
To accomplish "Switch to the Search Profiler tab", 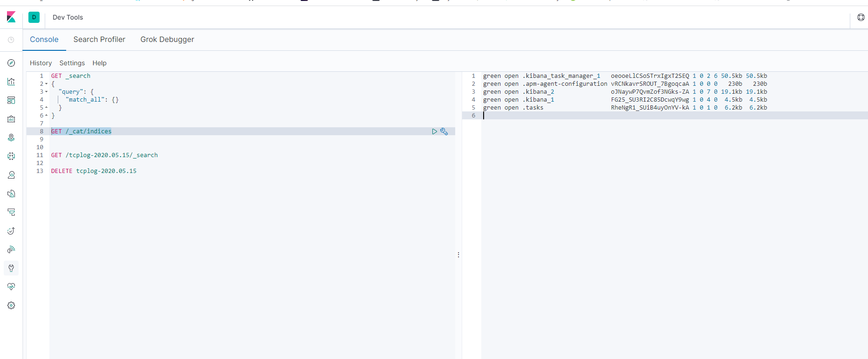I will (99, 40).
